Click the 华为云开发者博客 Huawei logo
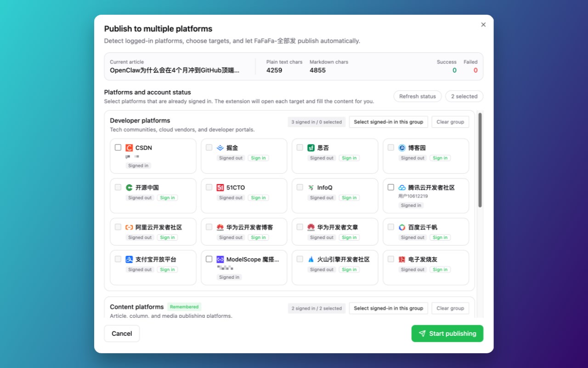588x368 pixels. click(x=220, y=227)
